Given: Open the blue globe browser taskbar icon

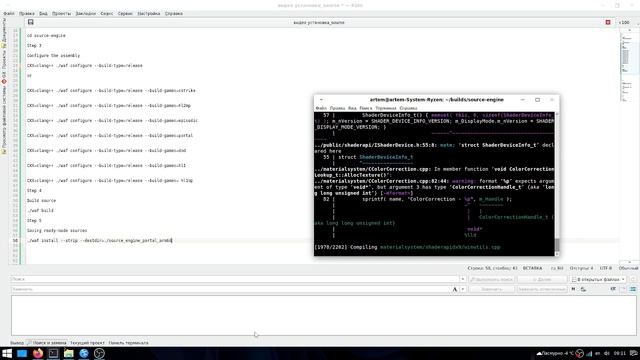Looking at the screenshot, I should [x=84, y=353].
